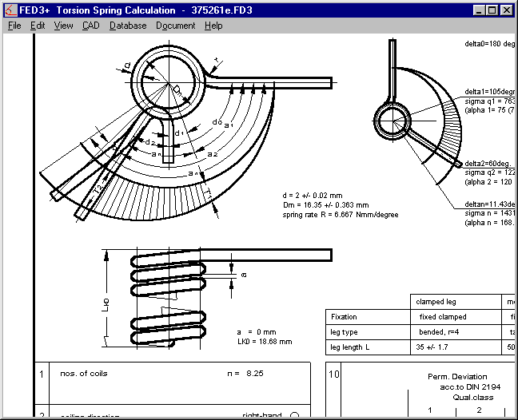Open the Document menu
The height and width of the screenshot is (420, 518).
point(175,26)
